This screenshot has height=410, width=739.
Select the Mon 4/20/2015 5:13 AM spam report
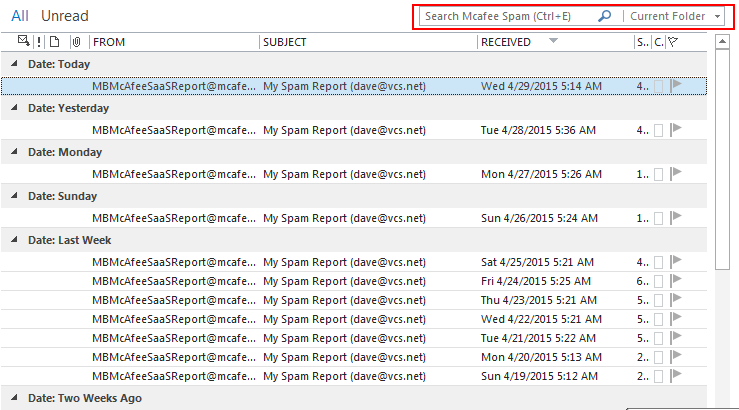(x=353, y=357)
